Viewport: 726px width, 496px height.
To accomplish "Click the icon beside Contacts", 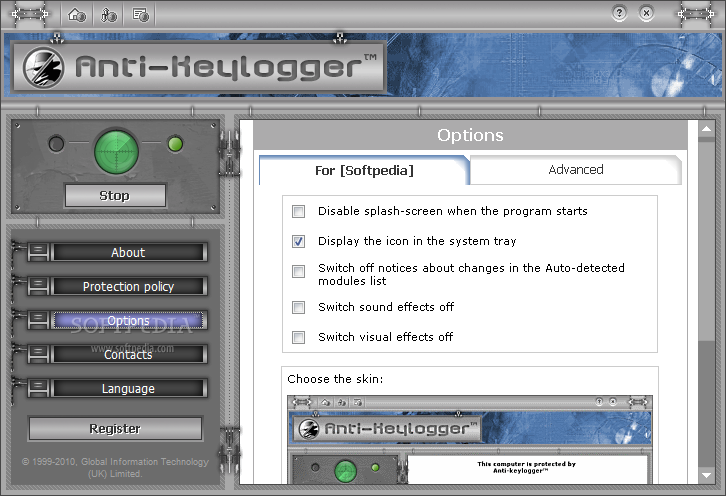I will click(x=38, y=354).
